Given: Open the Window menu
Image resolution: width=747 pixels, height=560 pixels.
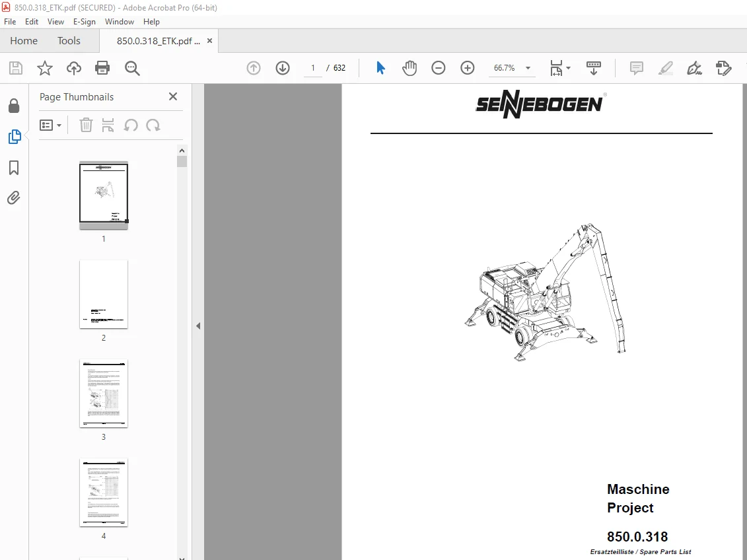Looking at the screenshot, I should [x=119, y=21].
